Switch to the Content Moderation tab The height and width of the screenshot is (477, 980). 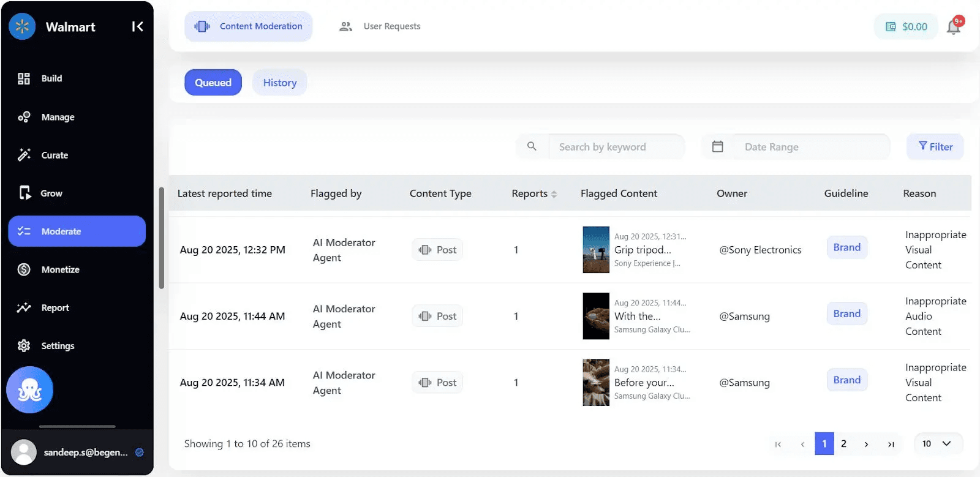pyautogui.click(x=248, y=26)
